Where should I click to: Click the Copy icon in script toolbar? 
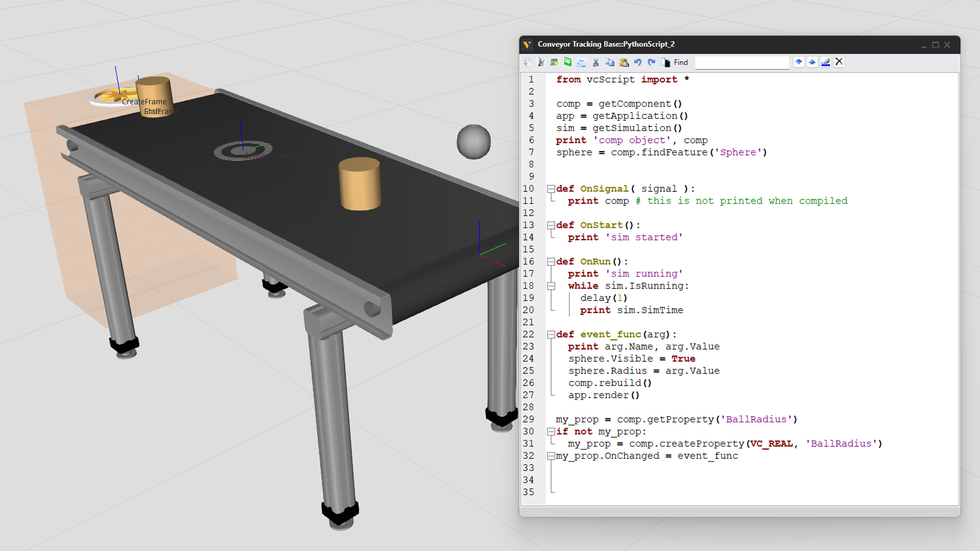click(x=609, y=62)
